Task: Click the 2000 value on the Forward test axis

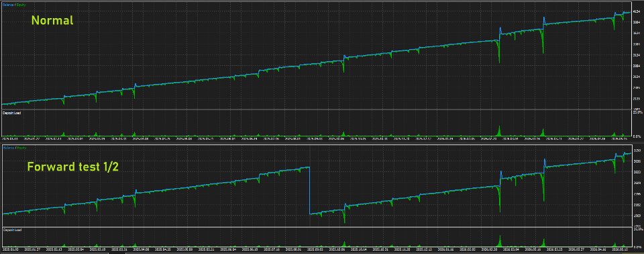Action: point(637,216)
